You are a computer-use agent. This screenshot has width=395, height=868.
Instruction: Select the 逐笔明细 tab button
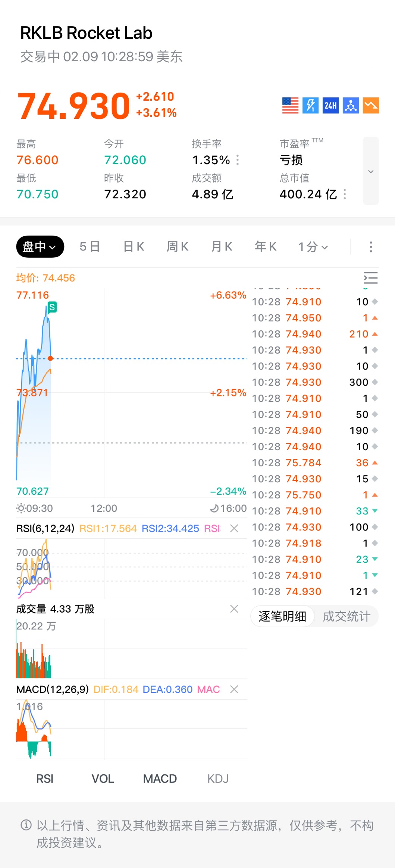tap(282, 616)
